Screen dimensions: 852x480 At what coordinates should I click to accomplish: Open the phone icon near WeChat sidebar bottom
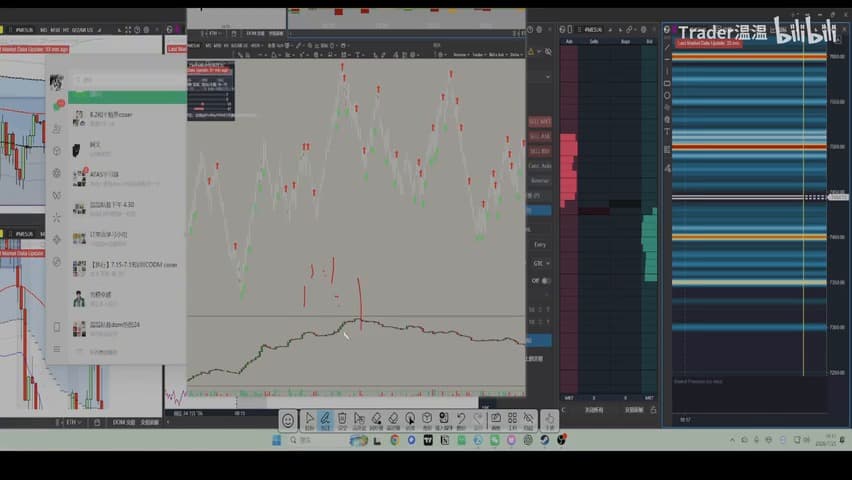[x=57, y=327]
